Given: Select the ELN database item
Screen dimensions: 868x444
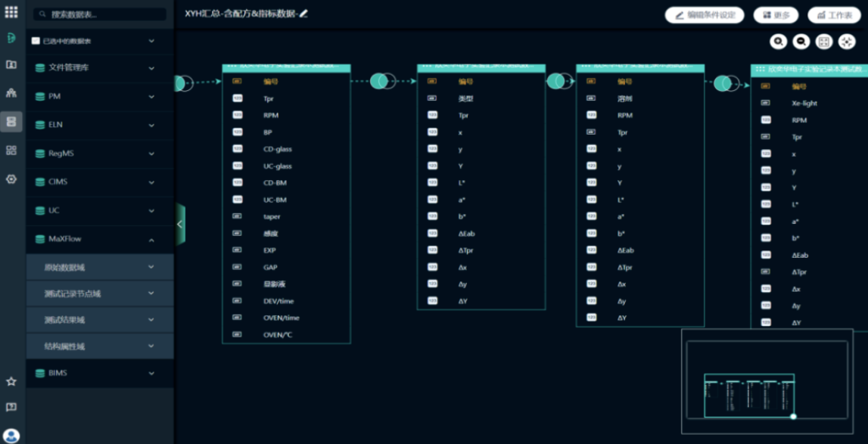Looking at the screenshot, I should tap(54, 125).
